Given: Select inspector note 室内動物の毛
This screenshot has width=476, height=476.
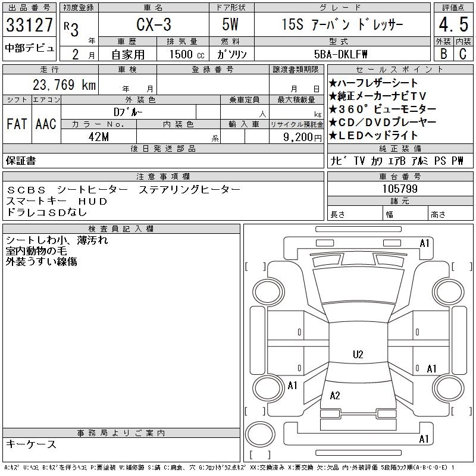Looking at the screenshot, I should pos(36,250).
